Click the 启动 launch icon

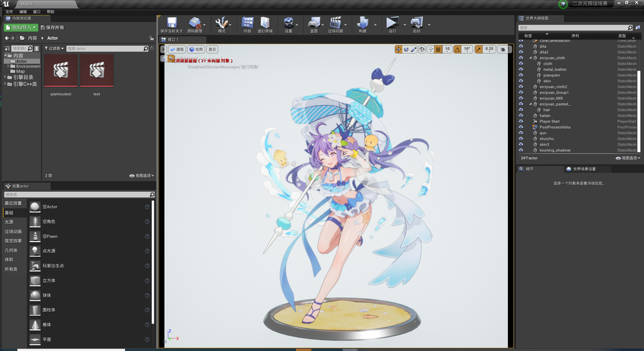click(x=417, y=22)
